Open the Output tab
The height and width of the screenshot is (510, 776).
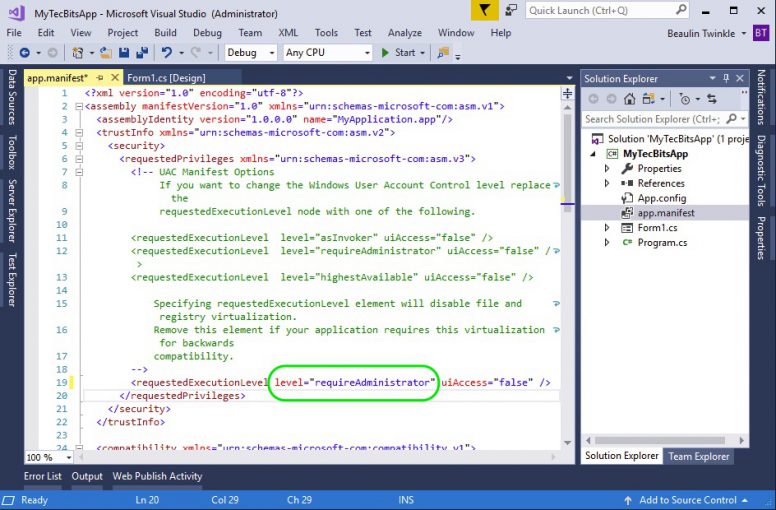(x=87, y=476)
